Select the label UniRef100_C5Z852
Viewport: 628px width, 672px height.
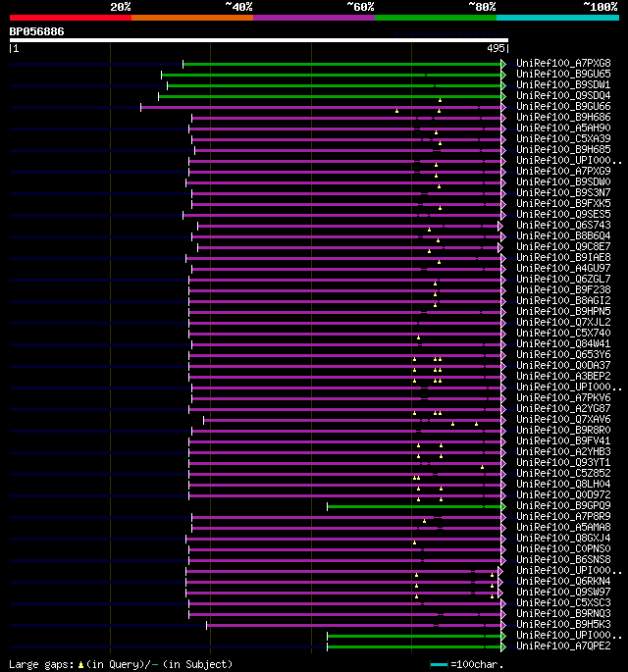click(x=563, y=474)
